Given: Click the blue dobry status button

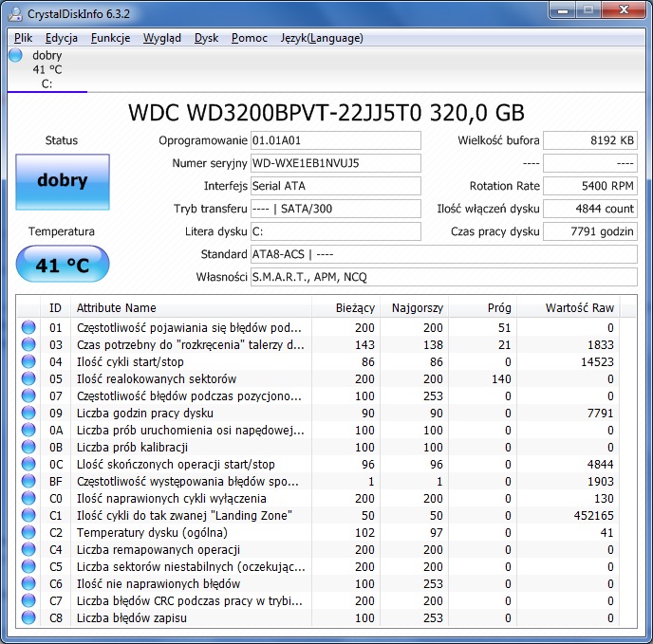Looking at the screenshot, I should pos(63,182).
